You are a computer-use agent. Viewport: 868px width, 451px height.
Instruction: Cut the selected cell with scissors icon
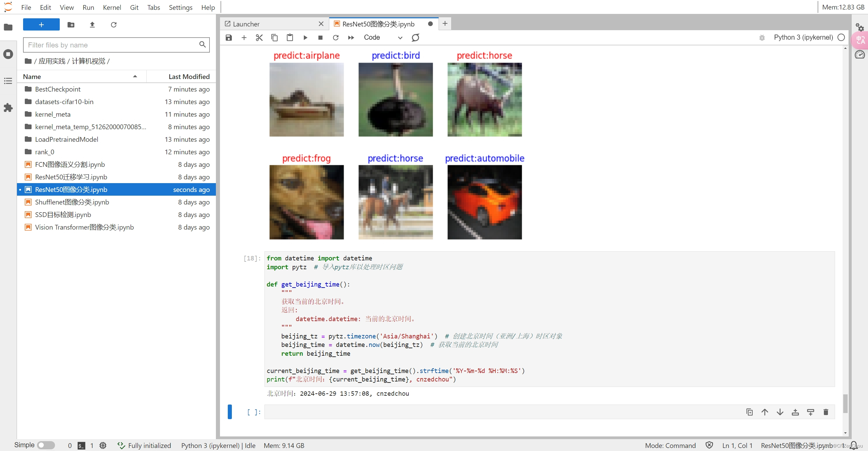pyautogui.click(x=259, y=38)
